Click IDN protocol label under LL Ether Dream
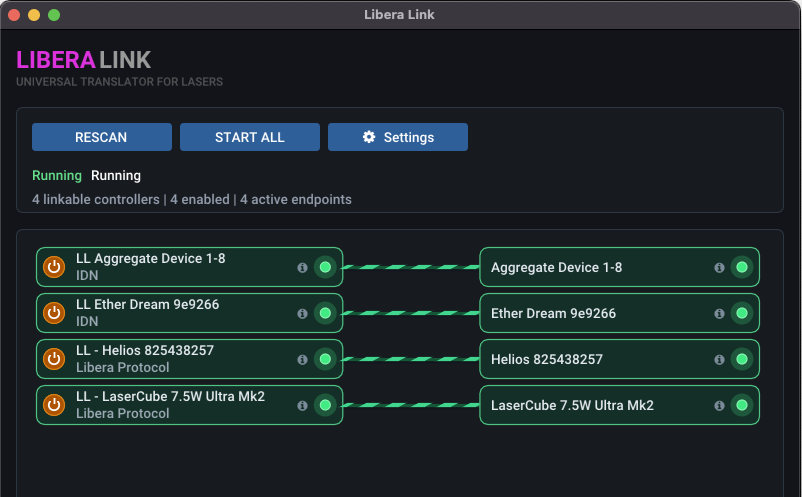 (x=87, y=321)
